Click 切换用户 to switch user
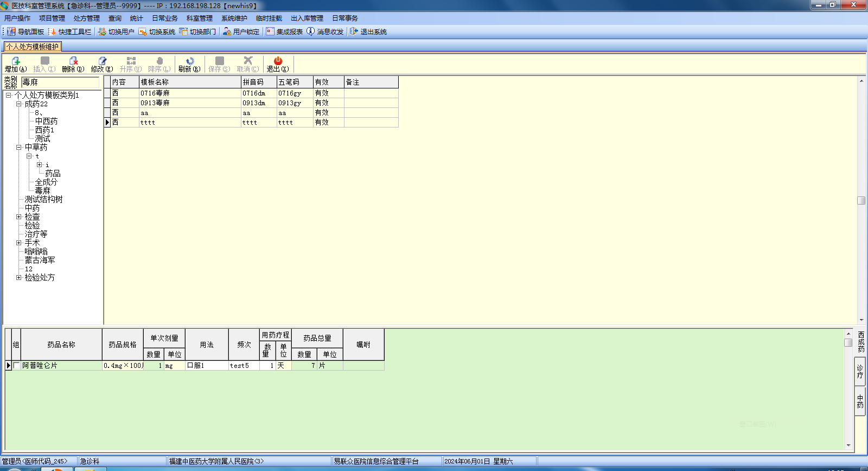This screenshot has height=471, width=868. [116, 31]
